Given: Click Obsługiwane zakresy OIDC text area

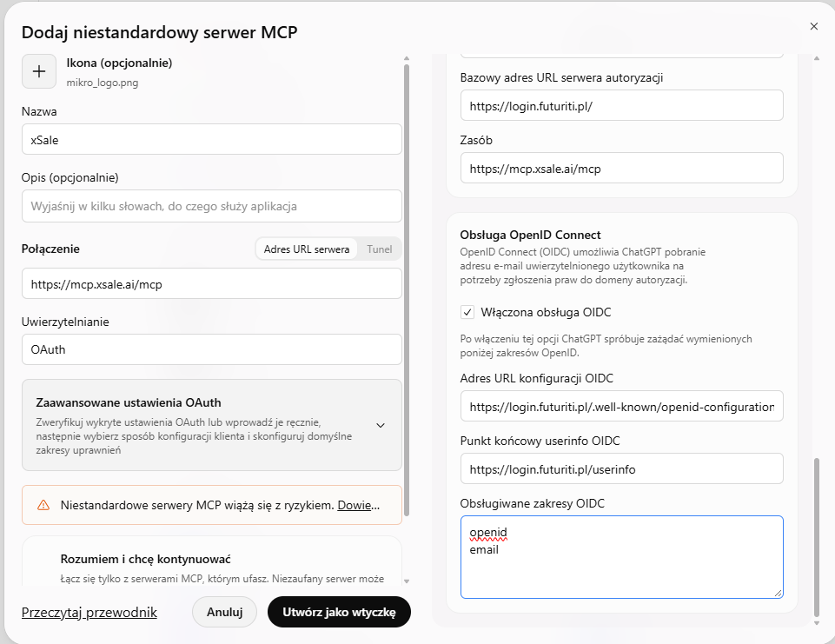Looking at the screenshot, I should point(621,556).
